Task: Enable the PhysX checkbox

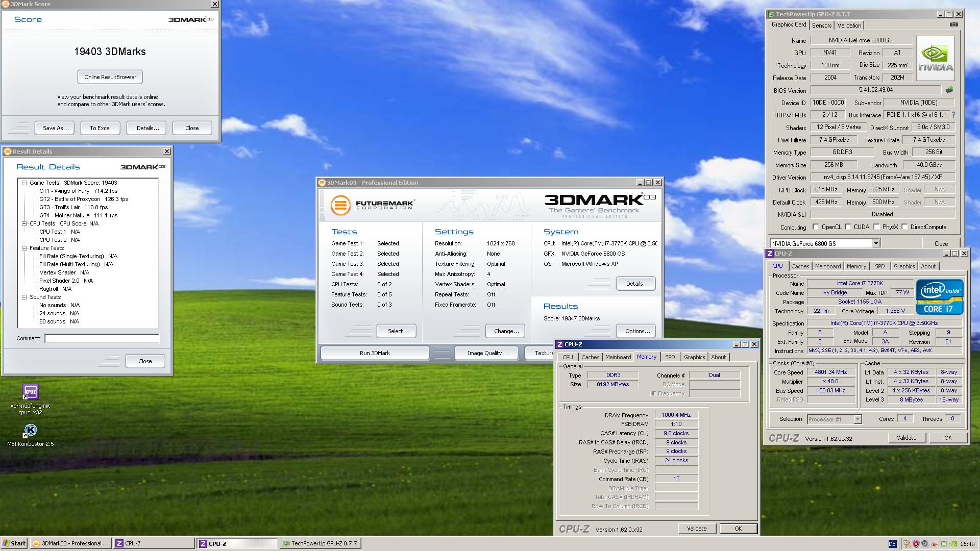Action: pos(876,227)
